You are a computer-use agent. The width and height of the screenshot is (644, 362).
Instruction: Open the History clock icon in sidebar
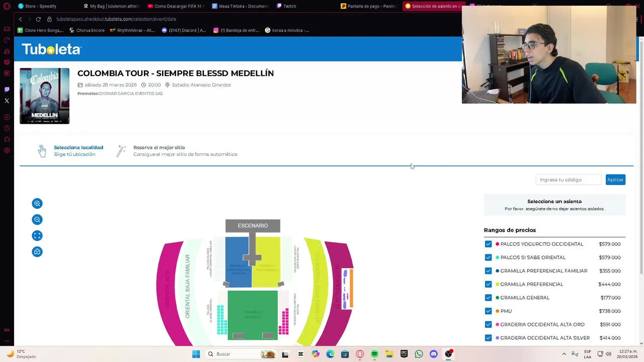point(7,128)
